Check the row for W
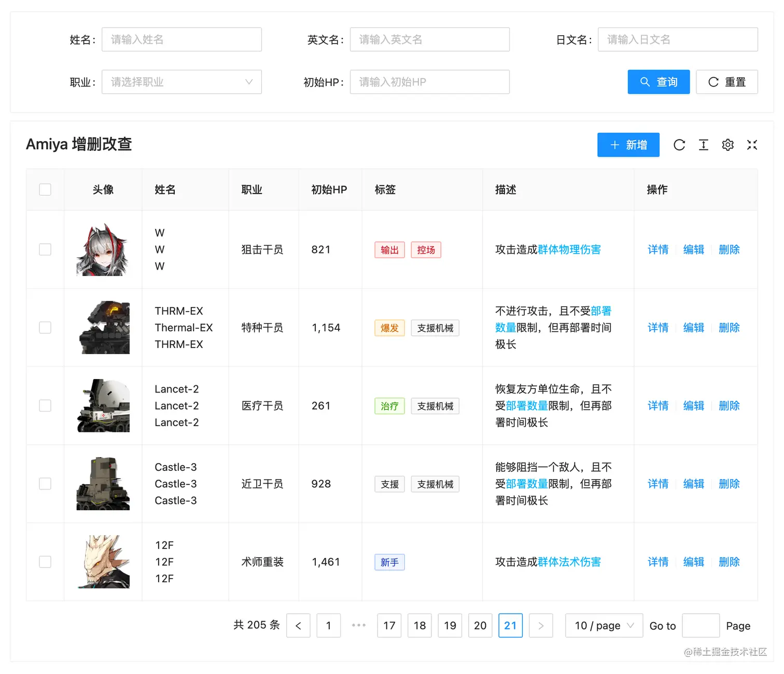 (x=45, y=250)
